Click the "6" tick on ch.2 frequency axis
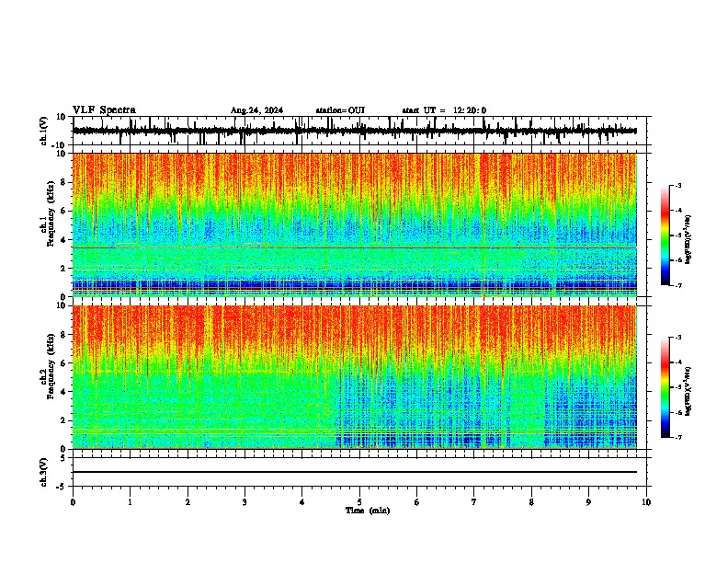This screenshot has height=563, width=728. point(64,362)
